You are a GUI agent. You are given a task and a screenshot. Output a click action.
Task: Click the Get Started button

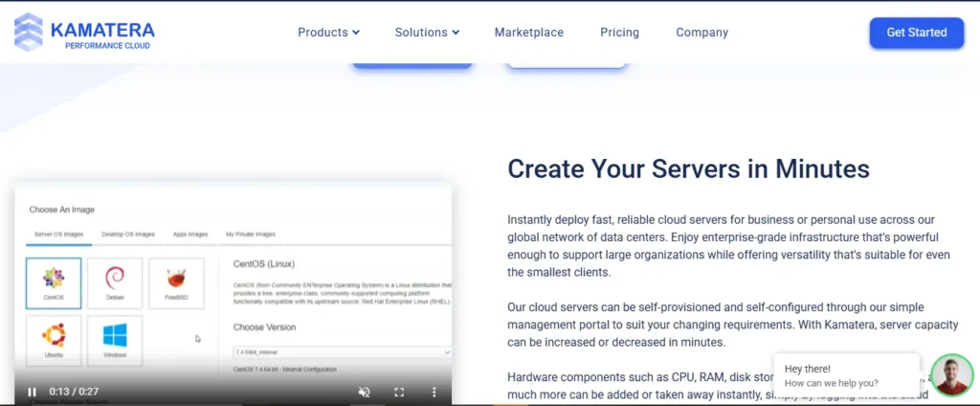point(916,33)
